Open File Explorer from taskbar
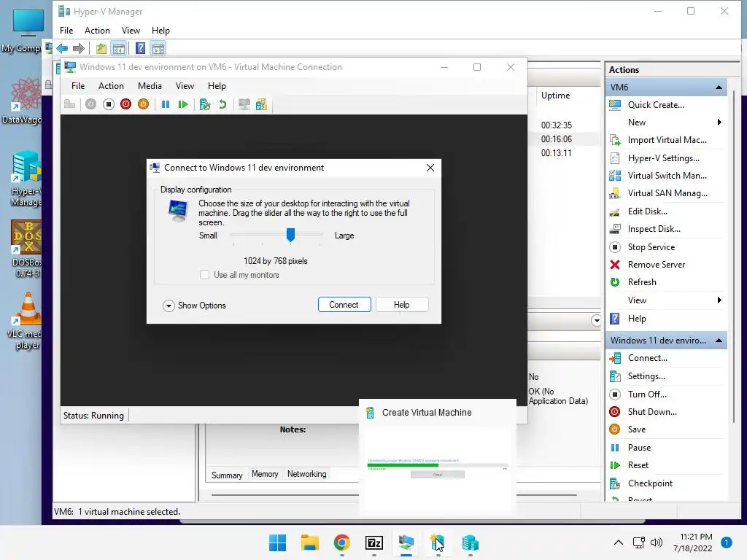 pos(309,542)
